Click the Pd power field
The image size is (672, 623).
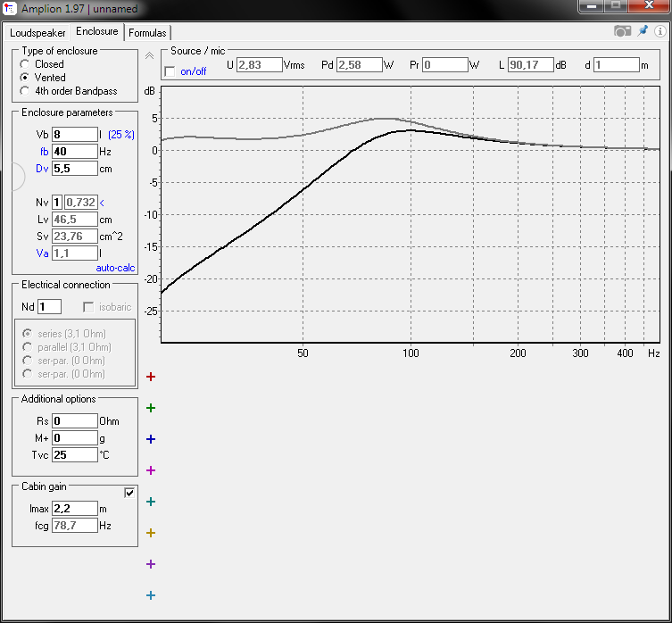[x=359, y=65]
